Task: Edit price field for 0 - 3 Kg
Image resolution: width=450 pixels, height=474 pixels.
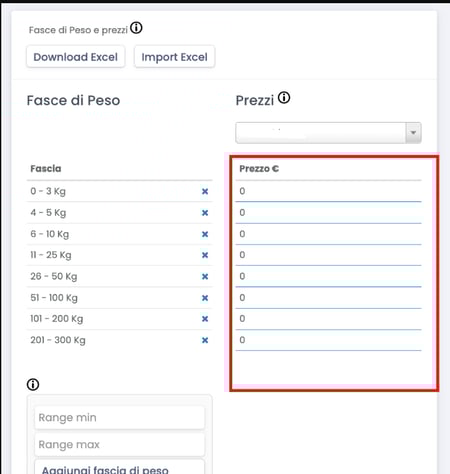Action: (x=328, y=191)
